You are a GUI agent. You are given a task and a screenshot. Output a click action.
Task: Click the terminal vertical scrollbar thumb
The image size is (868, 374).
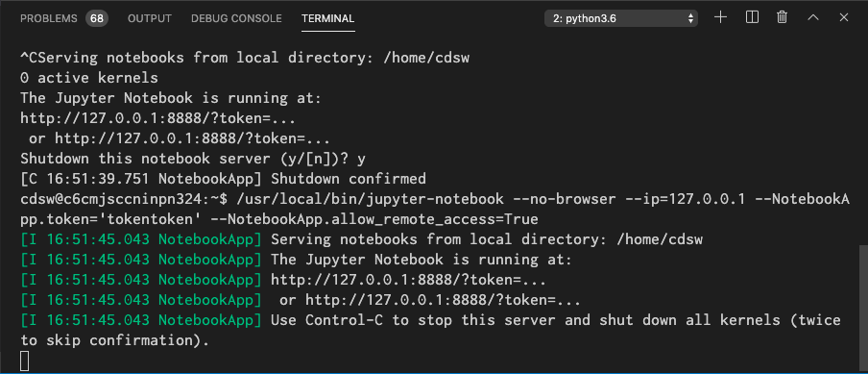(864, 308)
